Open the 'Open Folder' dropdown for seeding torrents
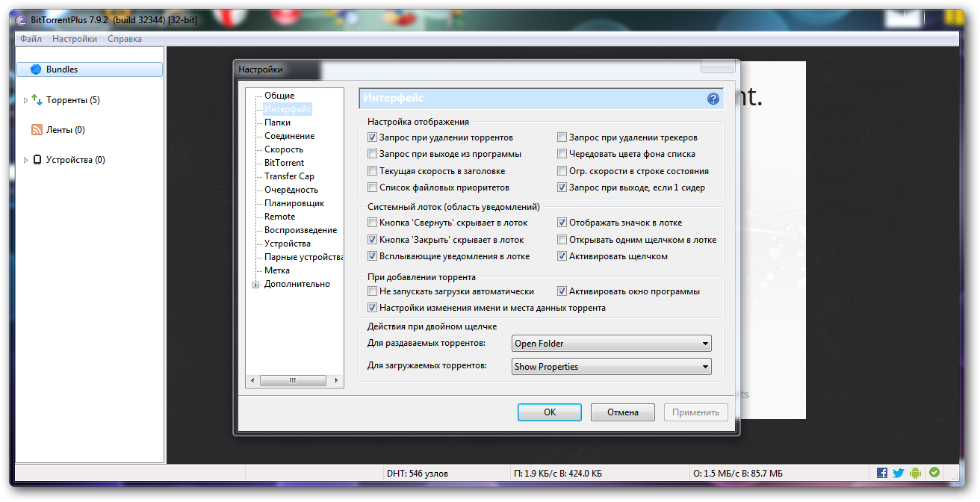This screenshot has width=980, height=502. click(612, 344)
